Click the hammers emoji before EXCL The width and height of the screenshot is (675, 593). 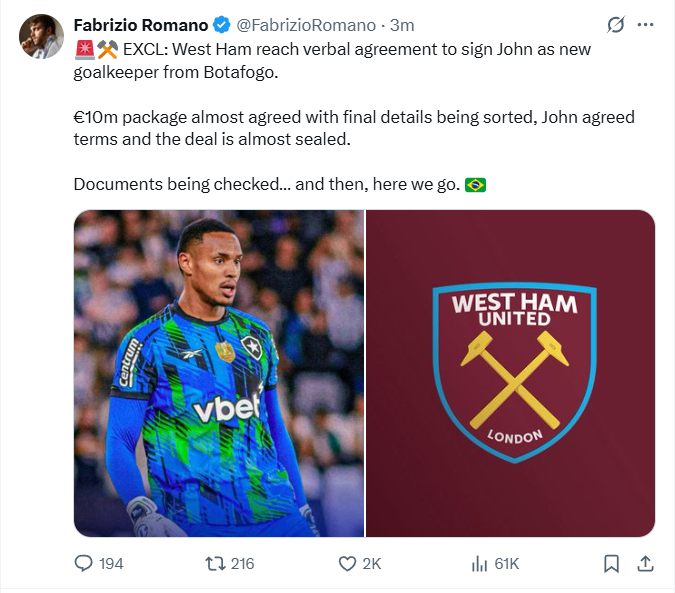107,49
